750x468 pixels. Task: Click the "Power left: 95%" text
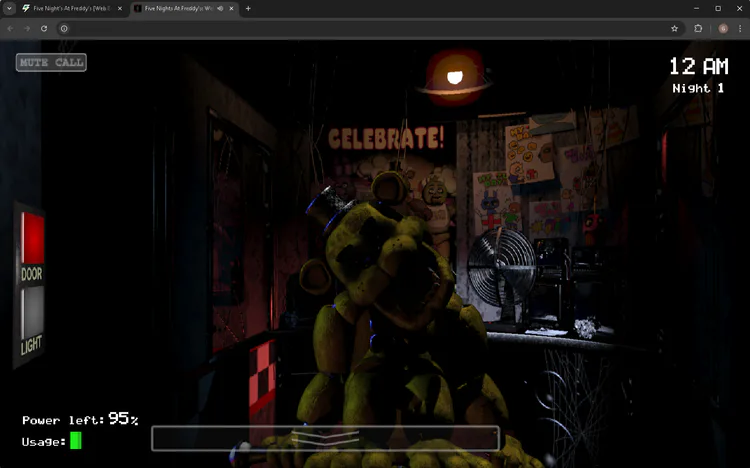click(x=80, y=419)
